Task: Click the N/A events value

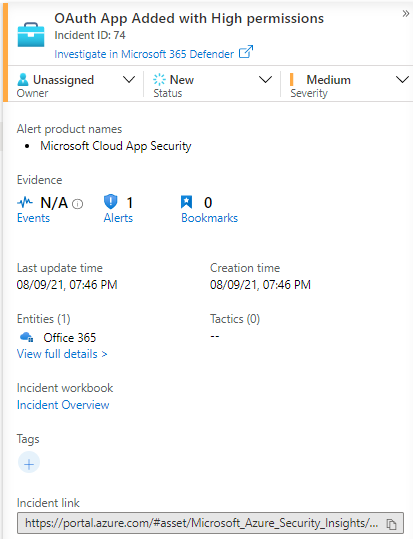Action: pos(54,203)
